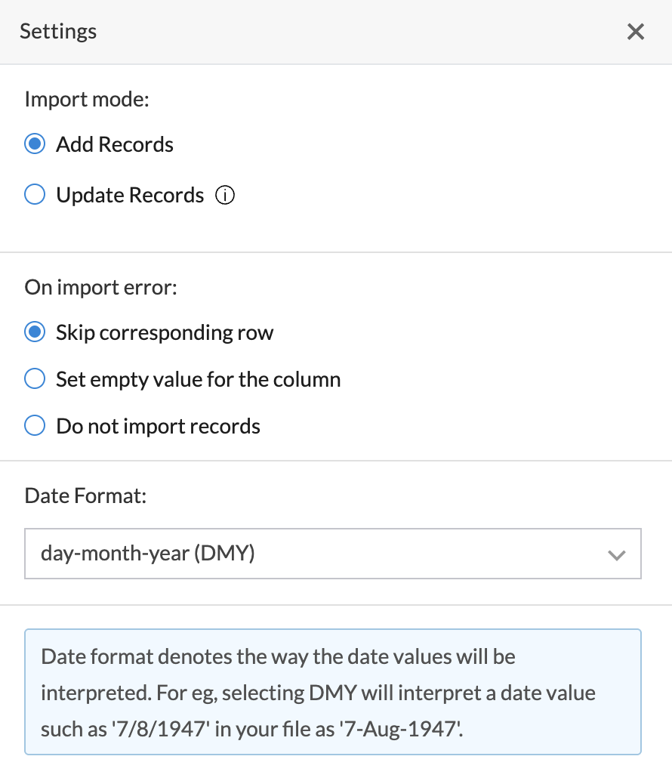Click the blue date format hint box
Viewport: 672px width, 784px height.
tap(332, 692)
